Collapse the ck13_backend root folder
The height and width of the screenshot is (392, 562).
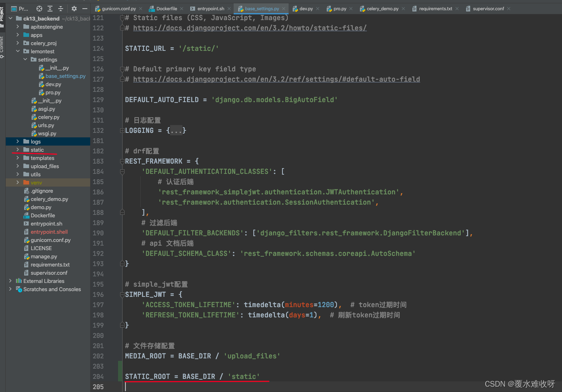point(11,18)
